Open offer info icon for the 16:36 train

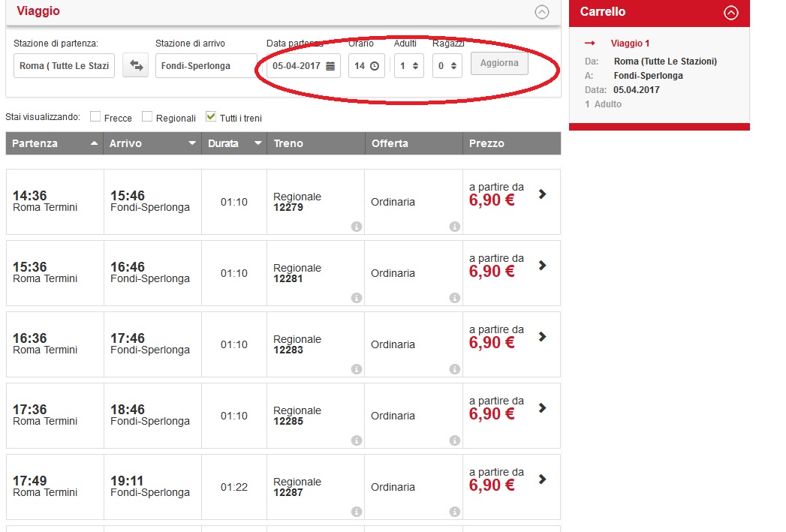click(455, 369)
